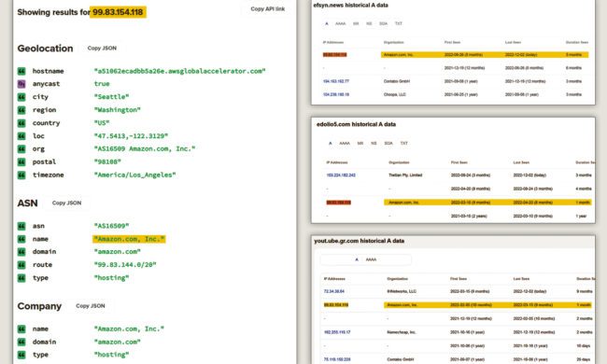Switch to NS tab in edolio5.com panel
Screen dimensions: 607x364
click(x=374, y=144)
